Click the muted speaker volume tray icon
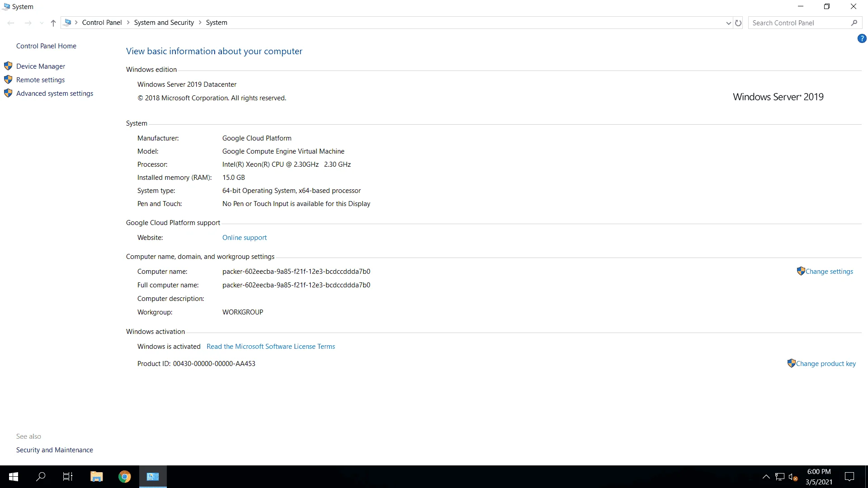Image resolution: width=868 pixels, height=488 pixels. tap(793, 477)
